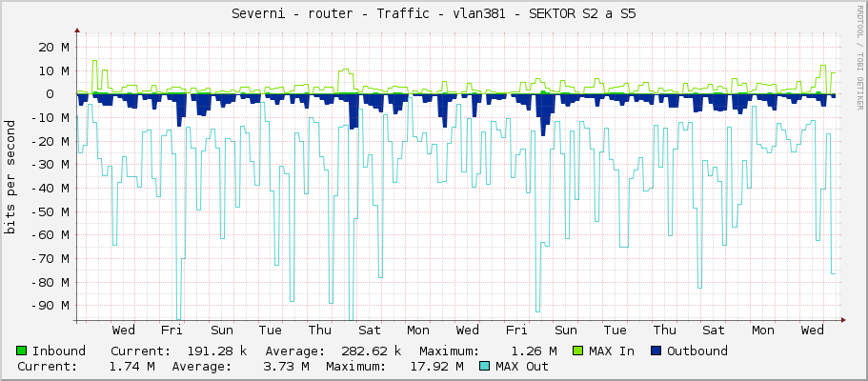Click the '-80 M' y-axis label

[x=50, y=282]
